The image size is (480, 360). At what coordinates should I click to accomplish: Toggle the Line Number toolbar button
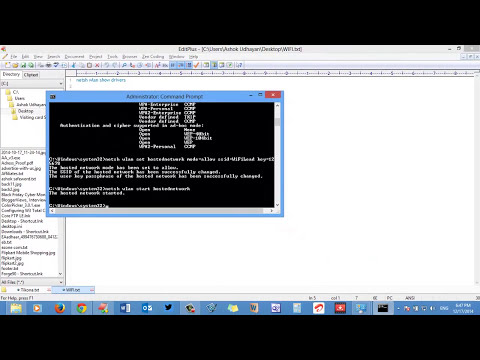pyautogui.click(x=188, y=65)
